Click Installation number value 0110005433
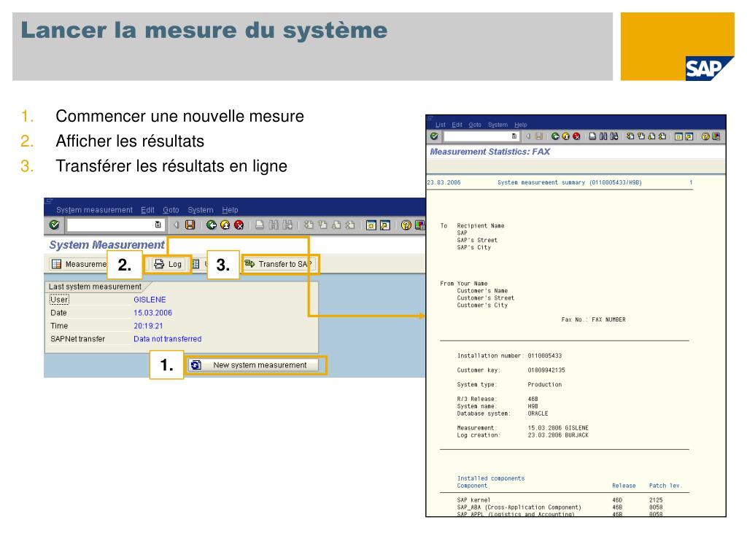This screenshot has height=560, width=747. click(544, 356)
